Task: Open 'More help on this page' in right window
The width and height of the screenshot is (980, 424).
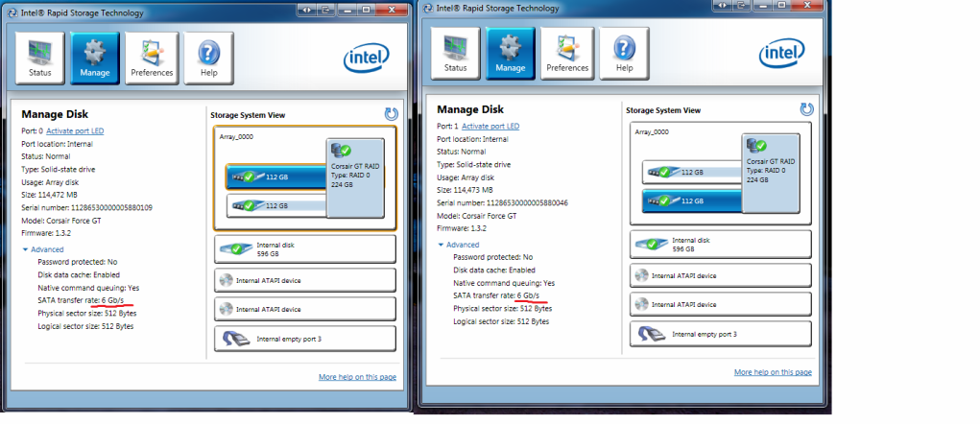Action: [773, 372]
